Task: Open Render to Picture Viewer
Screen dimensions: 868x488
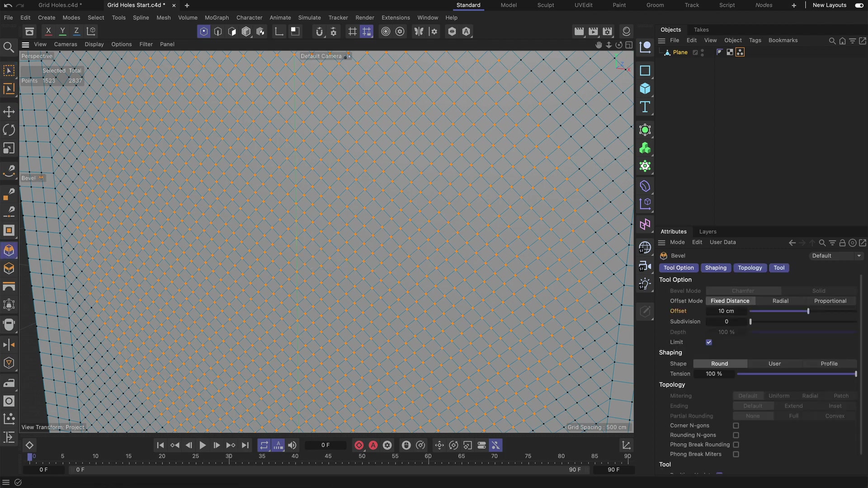Action: [x=594, y=31]
